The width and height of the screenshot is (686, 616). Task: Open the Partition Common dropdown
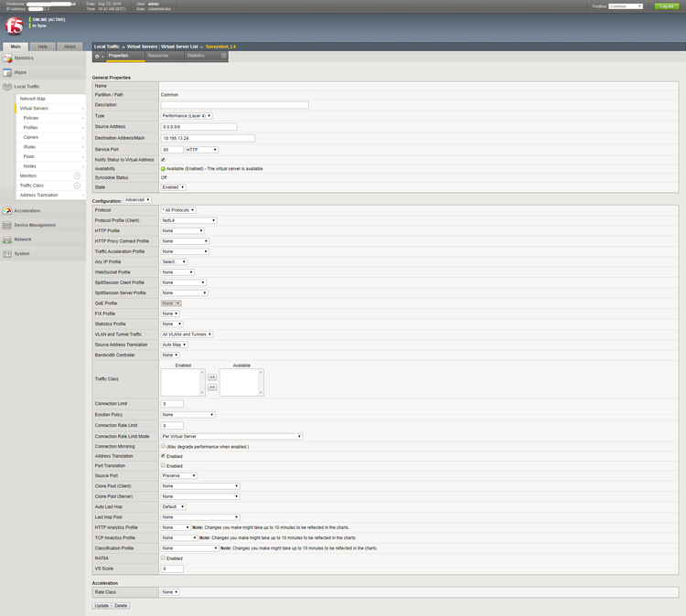pyautogui.click(x=626, y=6)
